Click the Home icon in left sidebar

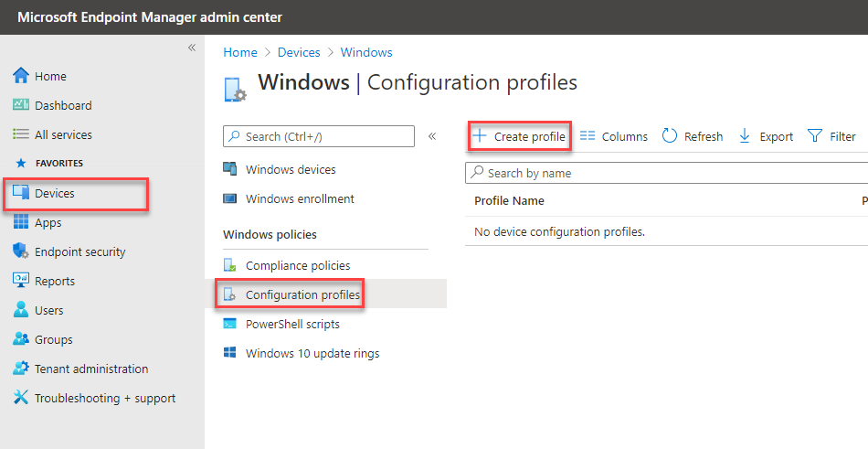21,76
